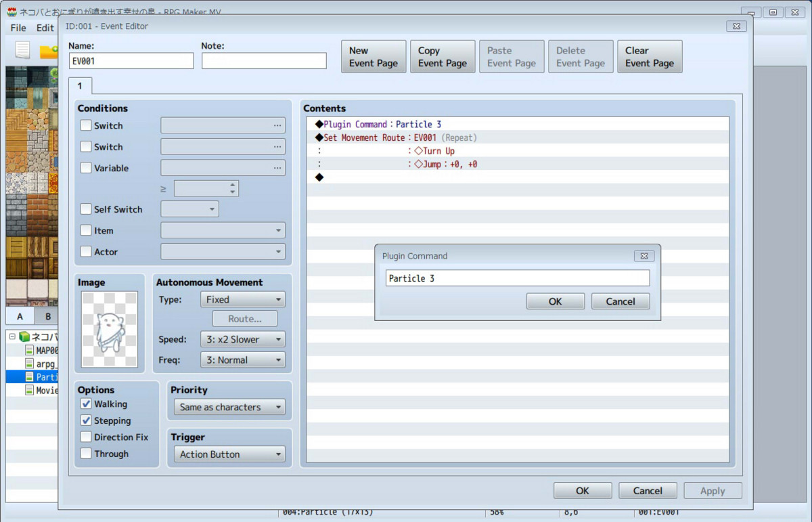
Task: Open the Edit menu
Action: pyautogui.click(x=45, y=28)
